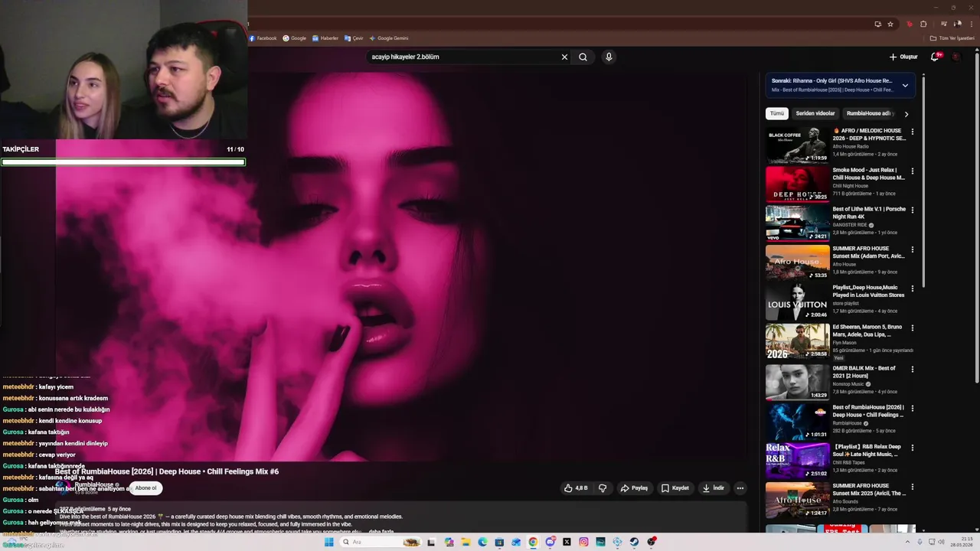Open options for OMER BALIK Mix video
980x551 pixels.
coord(912,369)
